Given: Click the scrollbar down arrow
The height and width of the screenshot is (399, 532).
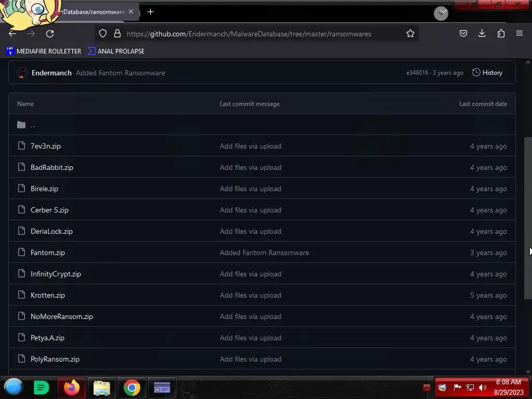Looking at the screenshot, I should pyautogui.click(x=528, y=372).
